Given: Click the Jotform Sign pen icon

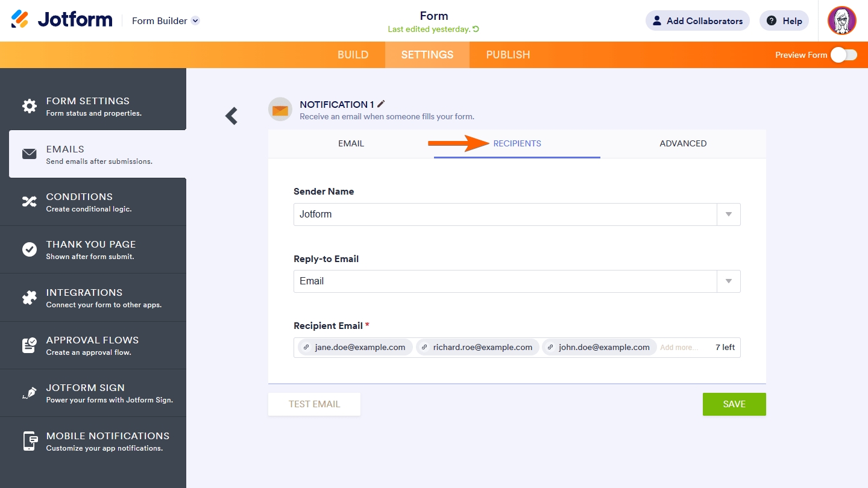Looking at the screenshot, I should tap(30, 392).
